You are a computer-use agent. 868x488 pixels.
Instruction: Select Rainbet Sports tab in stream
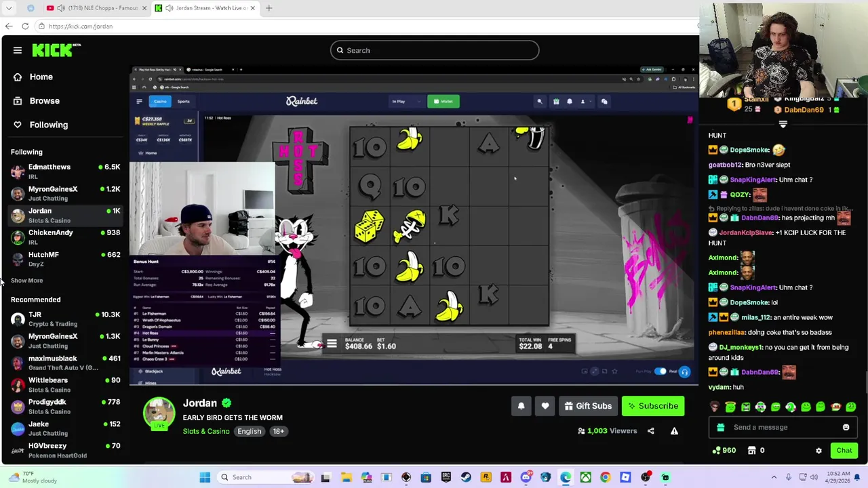[183, 102]
